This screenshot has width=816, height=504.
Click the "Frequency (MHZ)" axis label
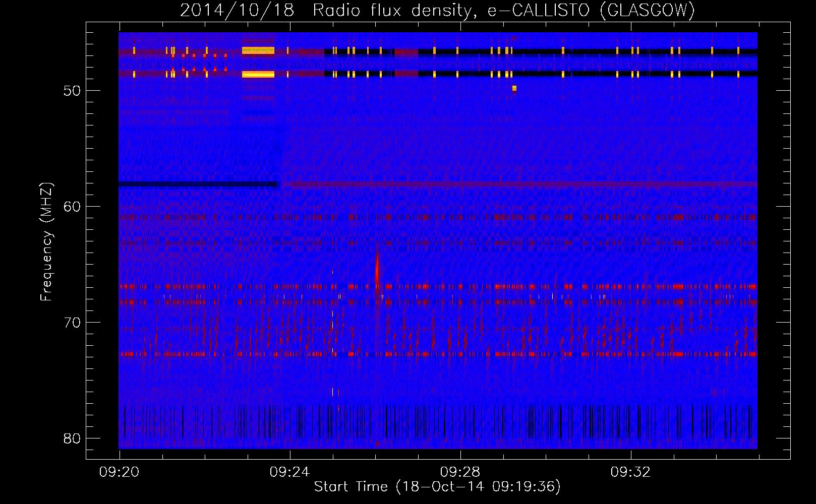pyautogui.click(x=46, y=242)
